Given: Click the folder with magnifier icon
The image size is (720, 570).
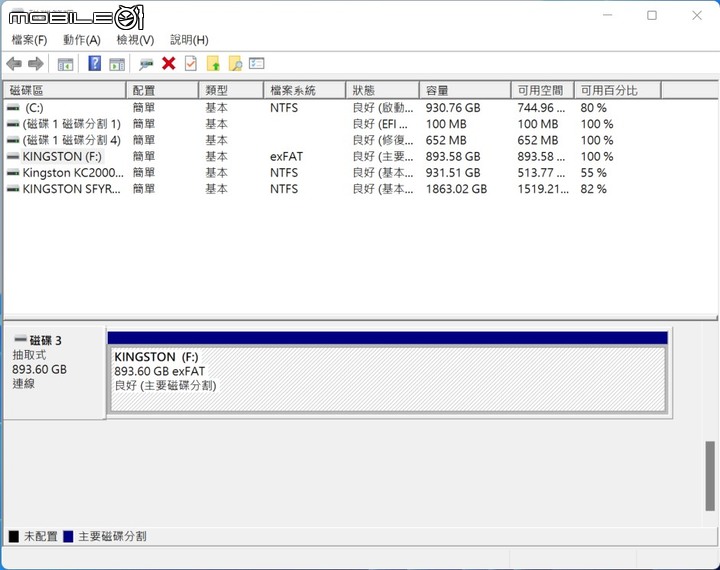Looking at the screenshot, I should (x=235, y=64).
